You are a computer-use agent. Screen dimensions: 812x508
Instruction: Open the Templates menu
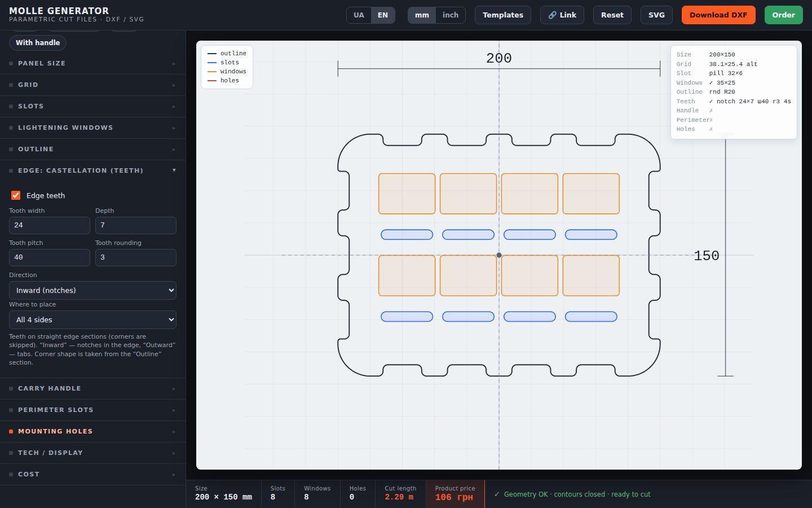pos(503,15)
